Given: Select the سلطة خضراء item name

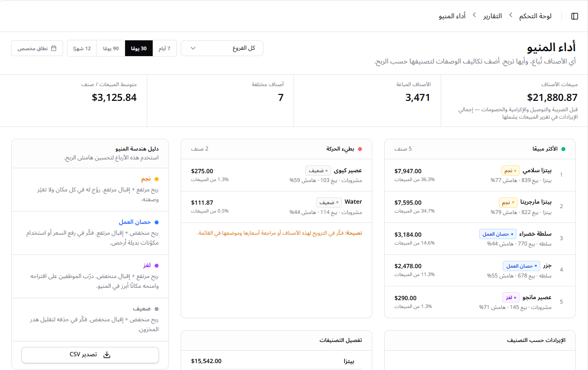Looking at the screenshot, I should [x=535, y=234].
